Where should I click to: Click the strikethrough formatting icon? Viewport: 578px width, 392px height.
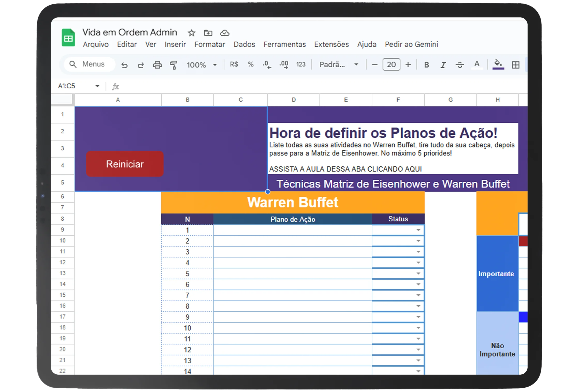(460, 65)
